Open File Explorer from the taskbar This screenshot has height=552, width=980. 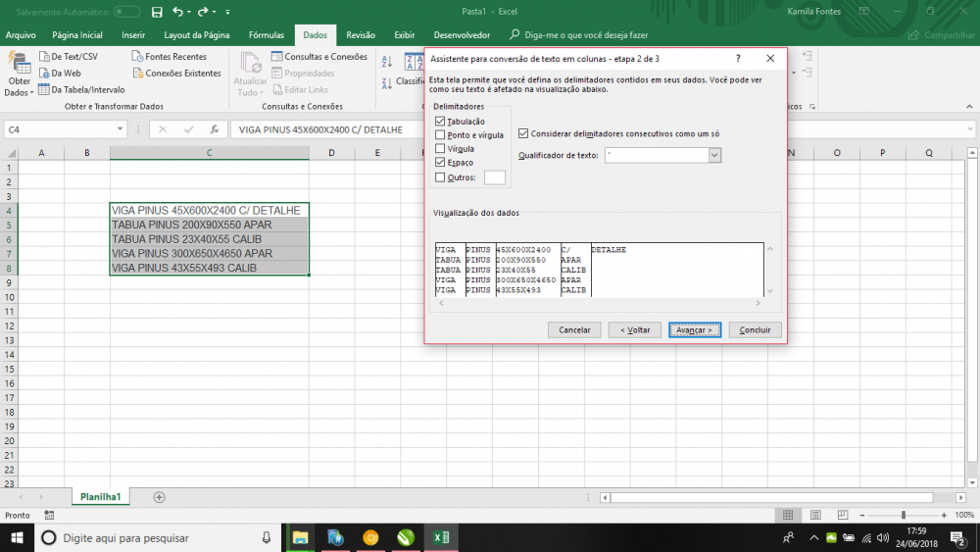[300, 537]
